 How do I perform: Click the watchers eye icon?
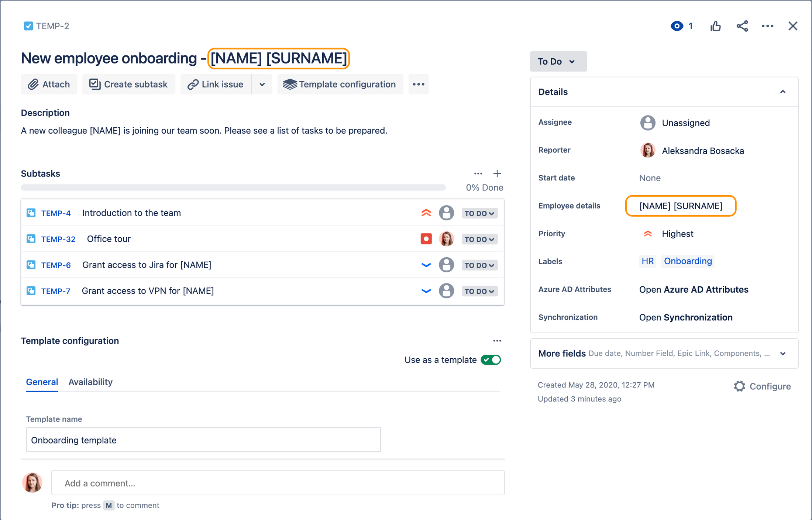pos(677,26)
